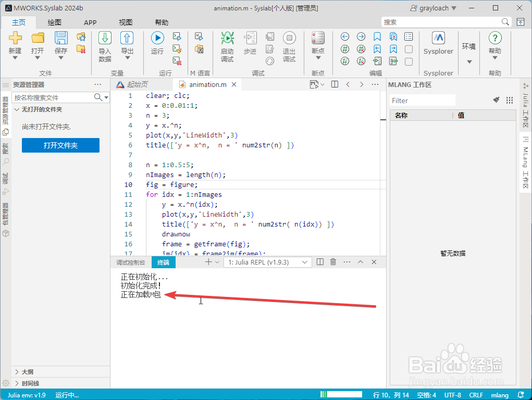
Task: Click the previous bookmark icon
Action: (377, 49)
